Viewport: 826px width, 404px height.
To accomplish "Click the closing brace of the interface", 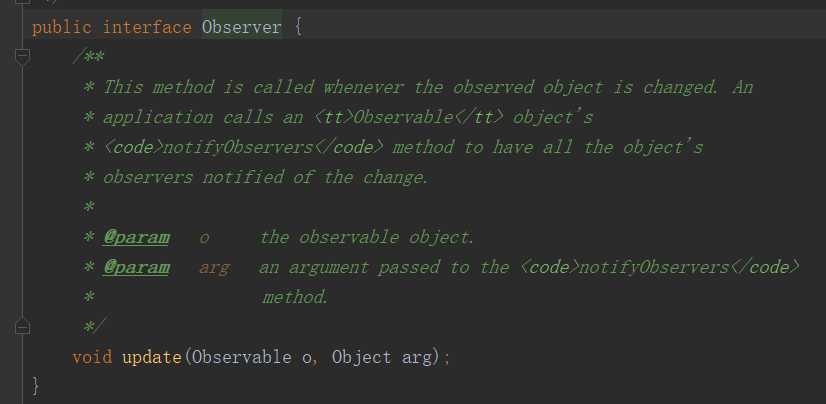I will (x=37, y=386).
